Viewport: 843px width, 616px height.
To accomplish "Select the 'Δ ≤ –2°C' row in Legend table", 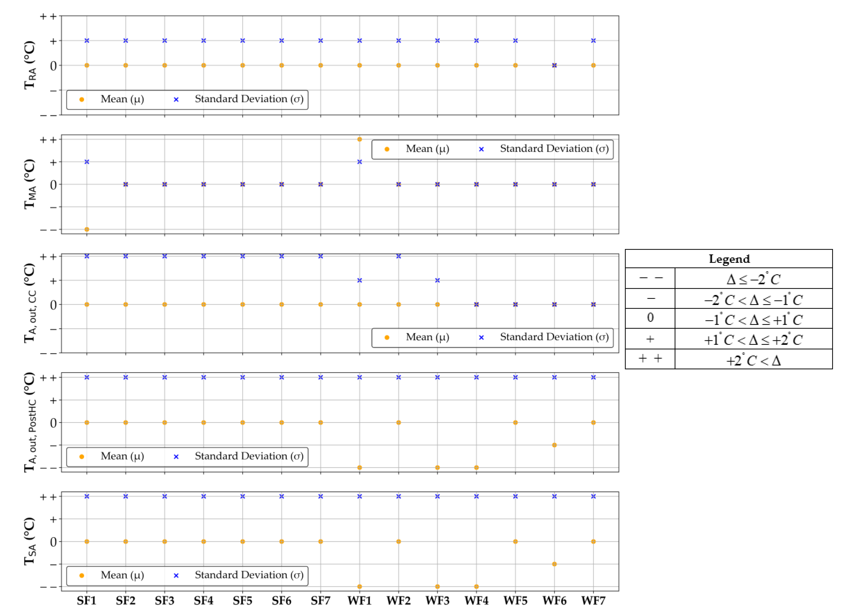I will (753, 278).
